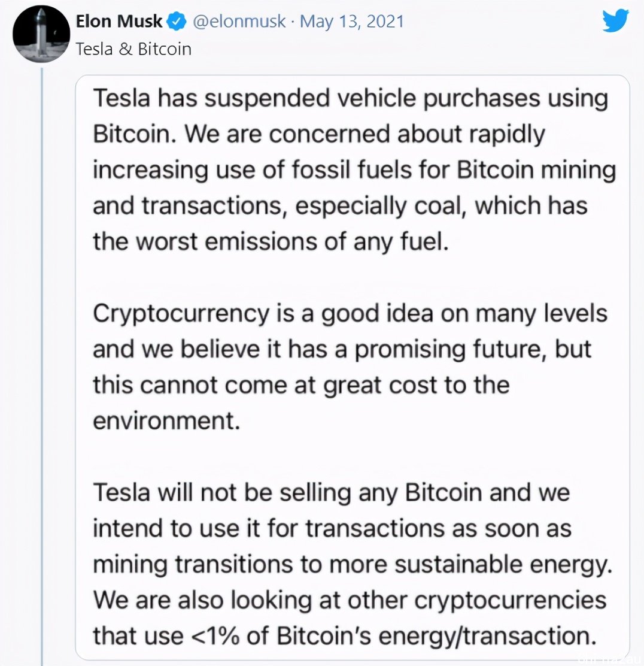
Task: Select the "Tesla will not be selling" line
Action: coord(332,493)
